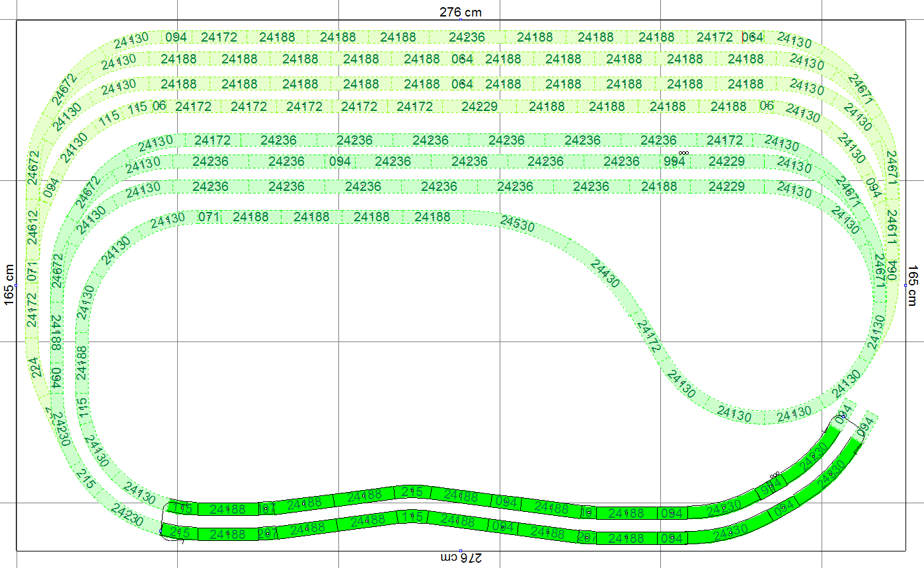Select the leftmost 24172 piece in the fifth row
924x568 pixels.
point(213,141)
